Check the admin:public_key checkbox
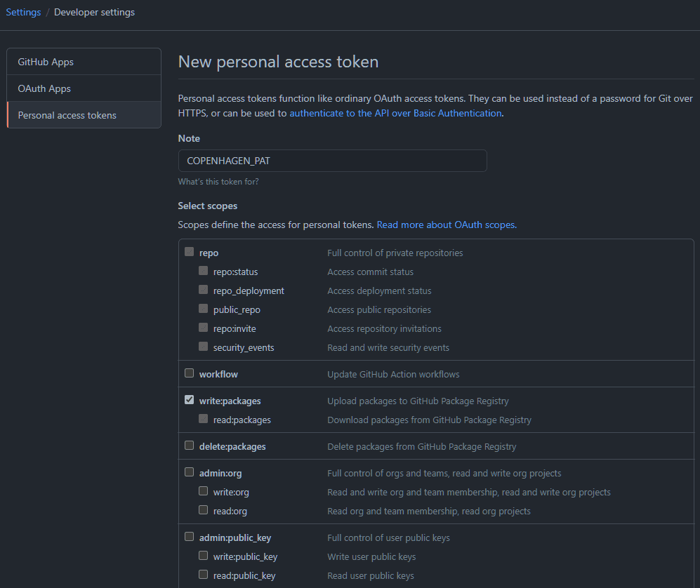 189,537
